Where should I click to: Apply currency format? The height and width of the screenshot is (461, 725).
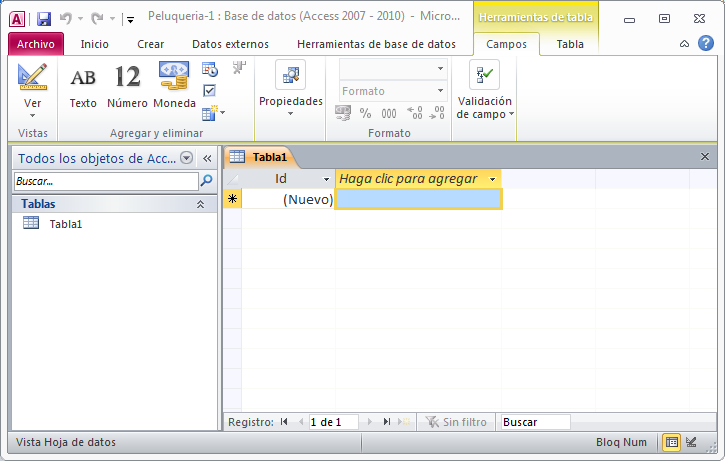click(x=343, y=113)
